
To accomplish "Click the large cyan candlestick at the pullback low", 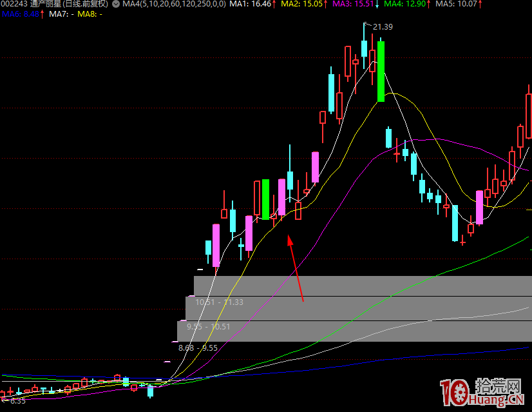I will (x=455, y=222).
